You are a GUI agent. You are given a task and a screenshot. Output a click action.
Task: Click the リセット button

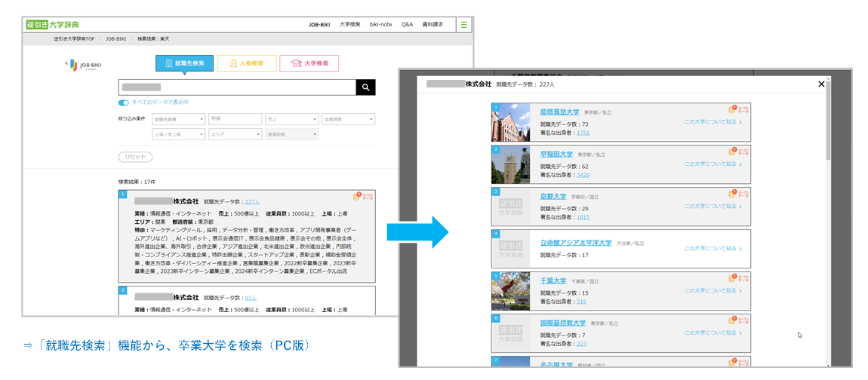135,157
